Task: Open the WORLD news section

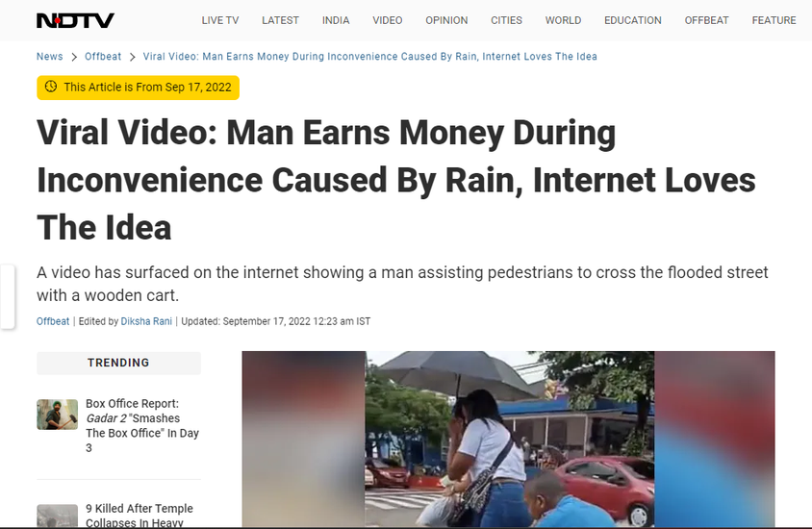Action: [x=563, y=20]
